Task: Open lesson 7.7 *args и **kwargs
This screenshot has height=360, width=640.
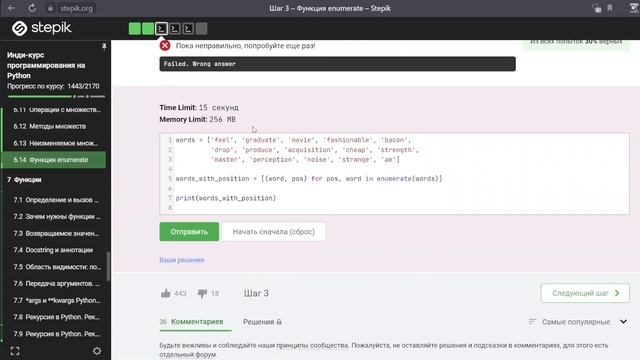Action: pyautogui.click(x=57, y=300)
